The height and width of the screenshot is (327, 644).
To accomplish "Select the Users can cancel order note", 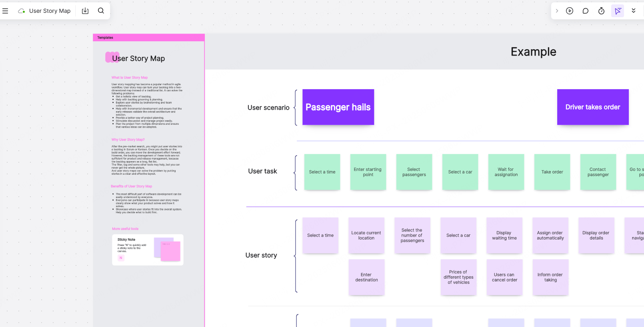I will [504, 277].
